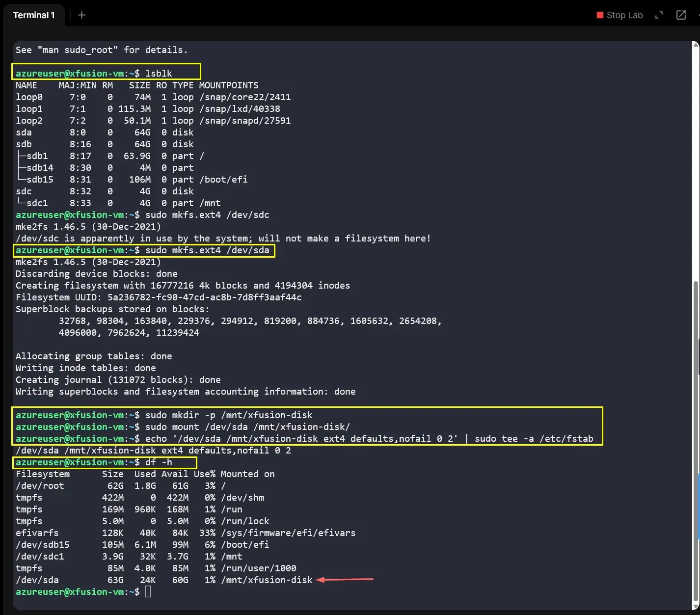
Task: Click the tmpfs row for /run/user/1000
Action: 156,568
